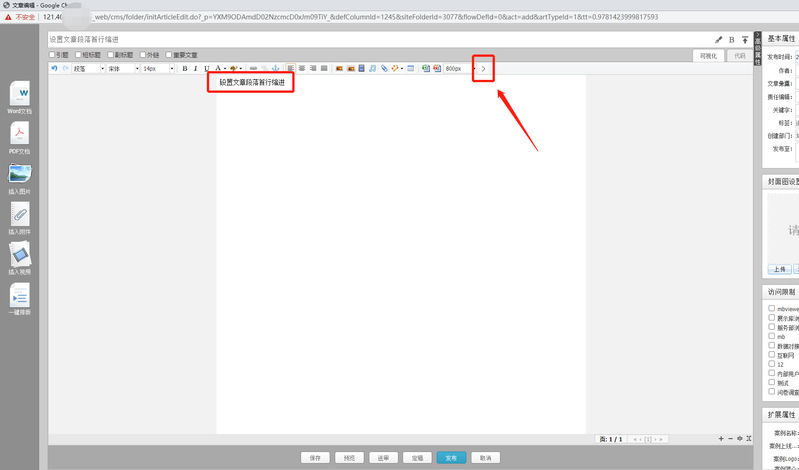Click the 插入视频 insert video icon
Viewport: 799px width, 470px height.
20,254
